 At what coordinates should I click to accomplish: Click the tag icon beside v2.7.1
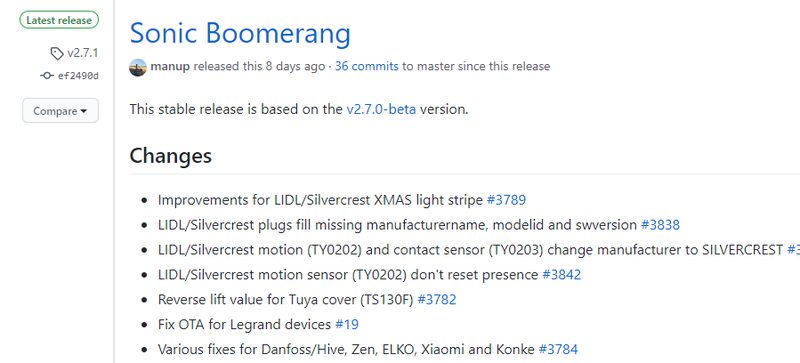pyautogui.click(x=57, y=53)
